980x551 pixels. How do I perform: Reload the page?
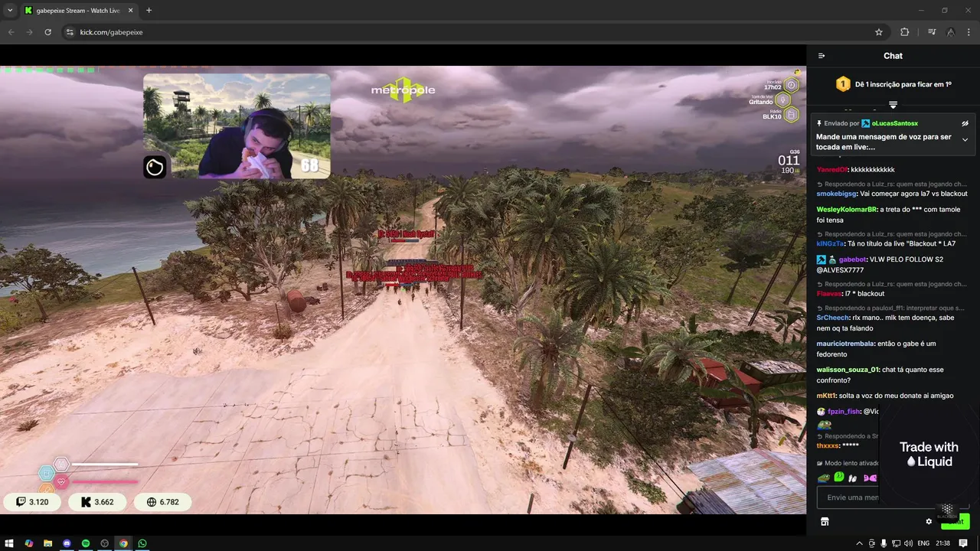(x=48, y=32)
